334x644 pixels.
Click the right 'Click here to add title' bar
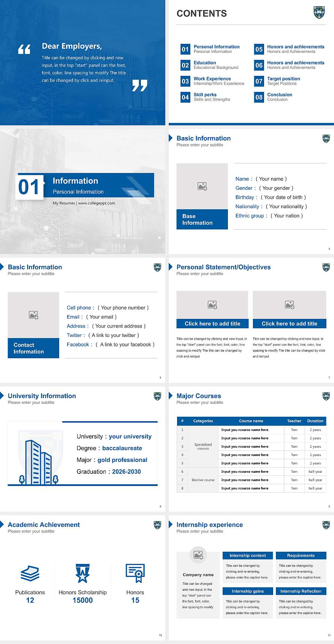pos(289,324)
